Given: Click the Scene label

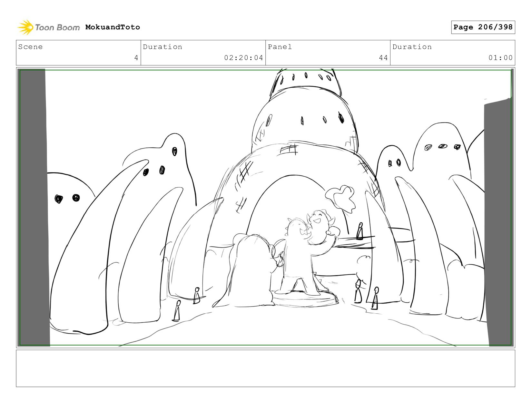Looking at the screenshot, I should pyautogui.click(x=30, y=47).
